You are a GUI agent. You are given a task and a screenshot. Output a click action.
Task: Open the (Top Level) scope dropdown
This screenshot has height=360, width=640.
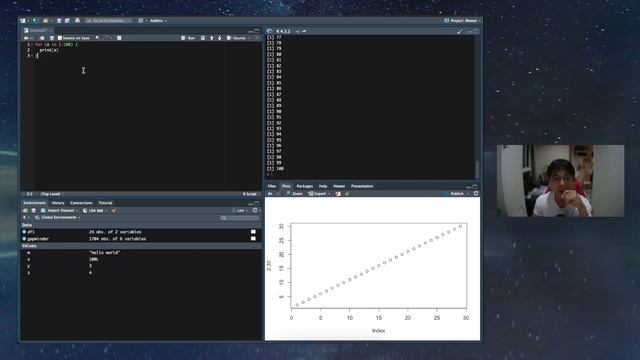coord(52,194)
